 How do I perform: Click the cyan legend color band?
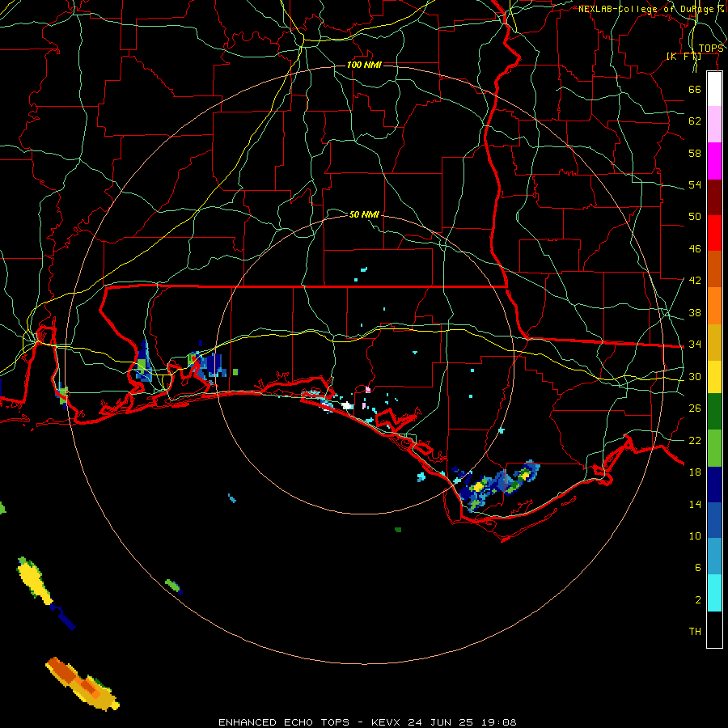pos(714,593)
